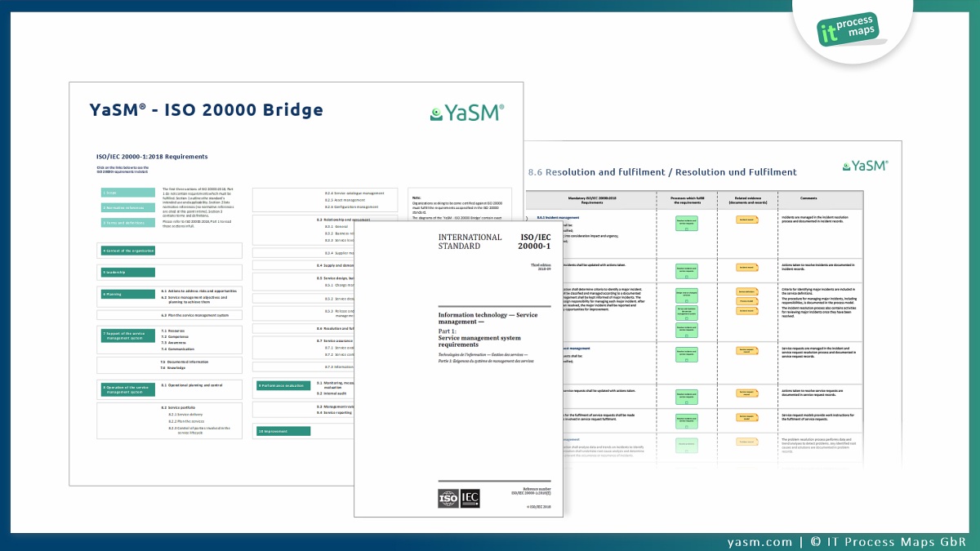Open the '10 Improvement' section

(283, 429)
